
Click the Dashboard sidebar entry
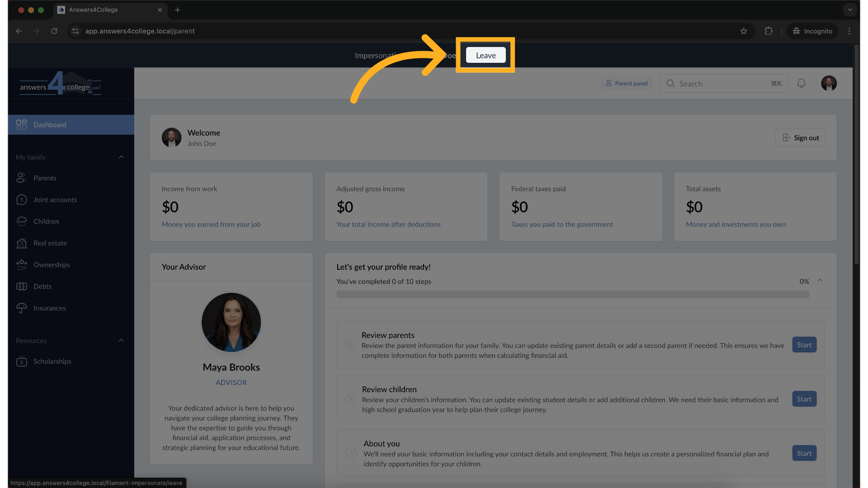(x=50, y=125)
